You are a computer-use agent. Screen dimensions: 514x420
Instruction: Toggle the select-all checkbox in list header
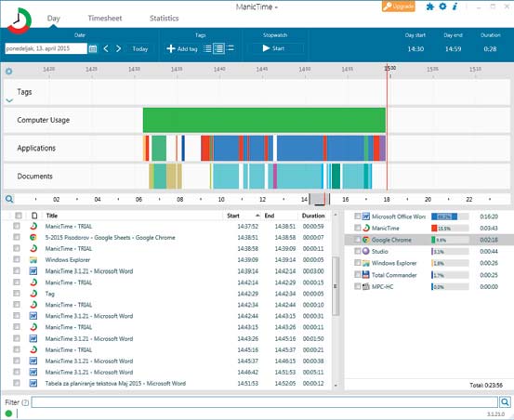click(x=19, y=216)
